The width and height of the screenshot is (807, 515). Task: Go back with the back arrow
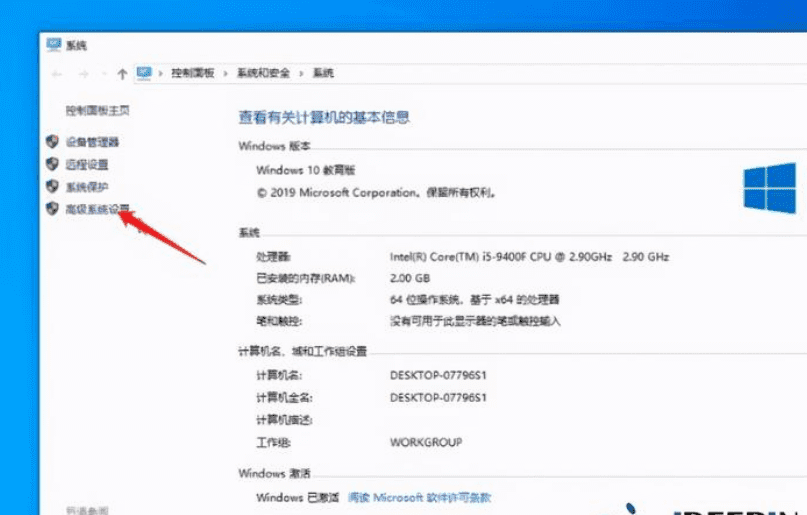[57, 74]
